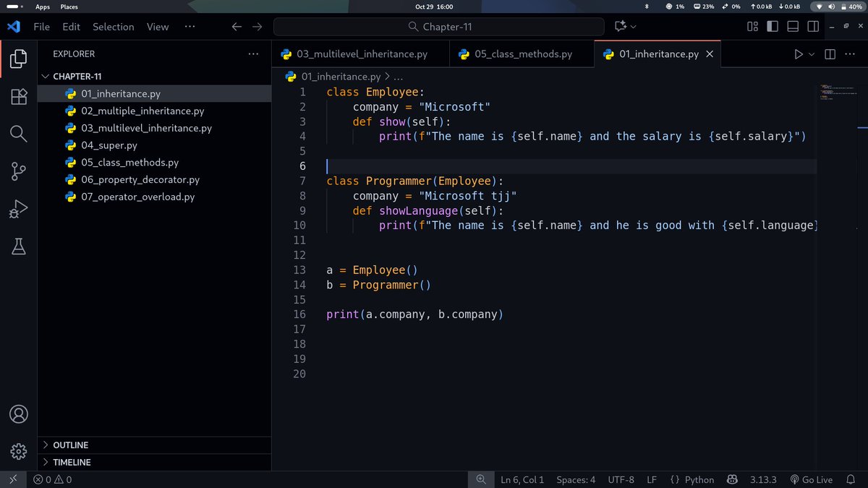Open the Search view
Viewport: 868px width, 488px height.
tap(19, 134)
